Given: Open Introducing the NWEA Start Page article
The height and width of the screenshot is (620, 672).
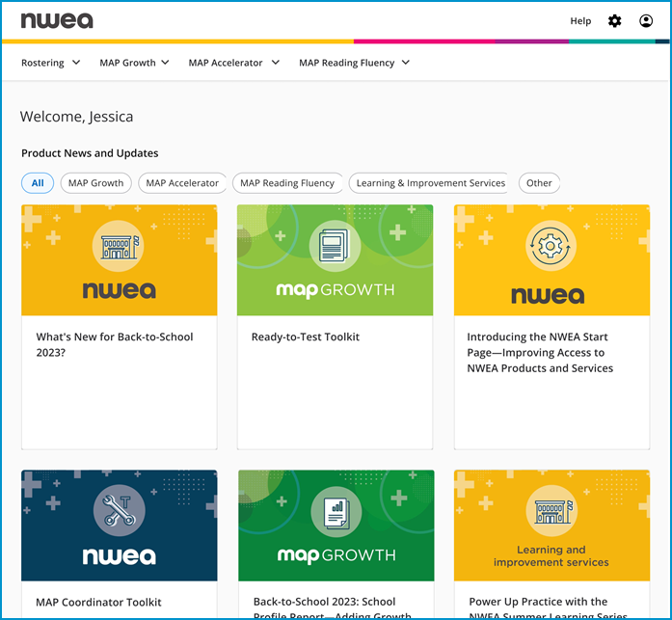Looking at the screenshot, I should 540,352.
